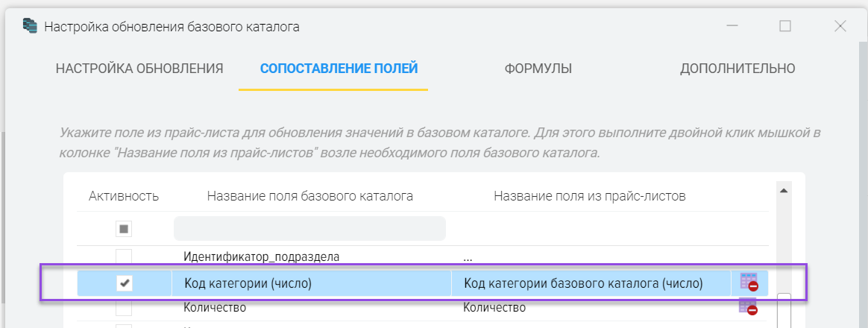Switch to the Настройка обновления tab

(x=139, y=69)
